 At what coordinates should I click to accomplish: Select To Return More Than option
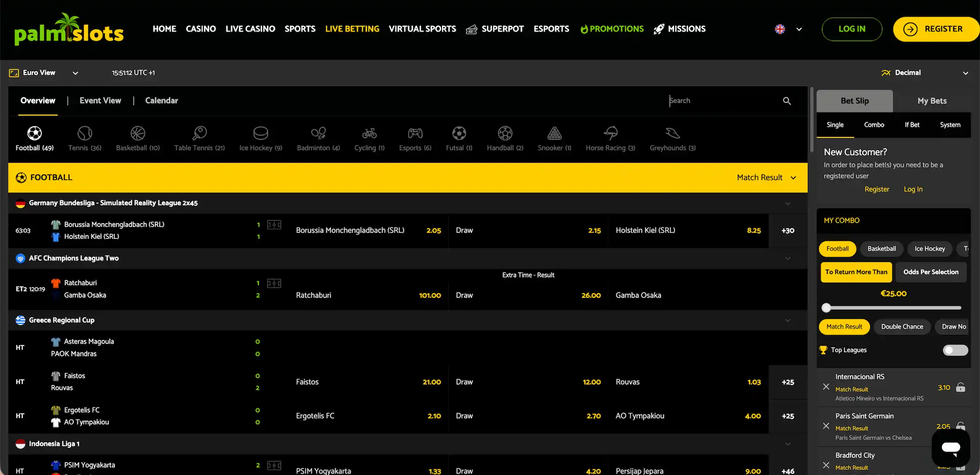click(x=856, y=272)
